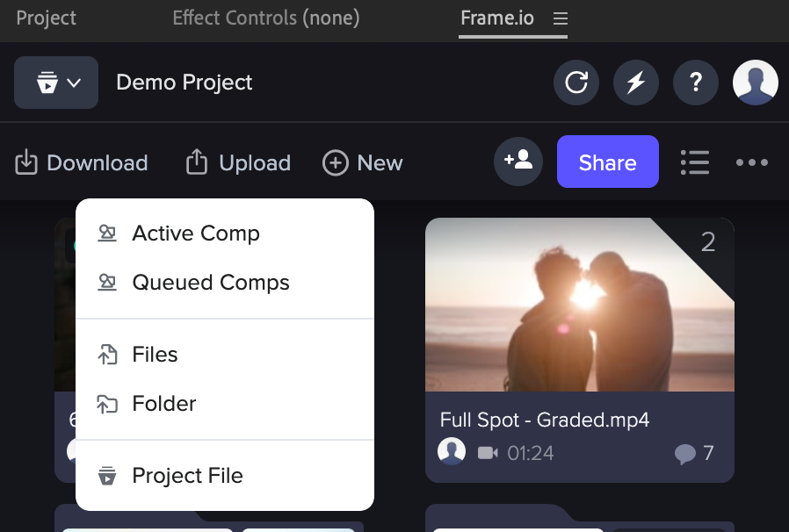Click the comments bubble on Full Spot video
This screenshot has width=789, height=532.
(x=685, y=454)
